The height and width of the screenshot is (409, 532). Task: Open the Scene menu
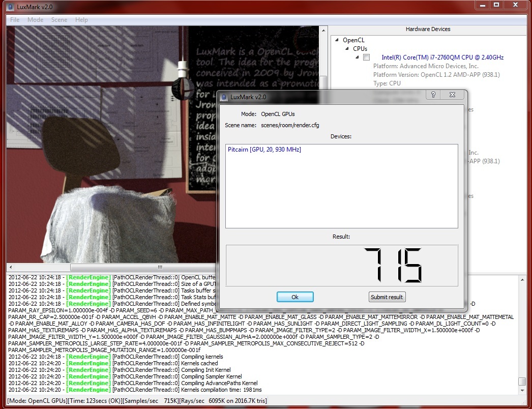[59, 20]
